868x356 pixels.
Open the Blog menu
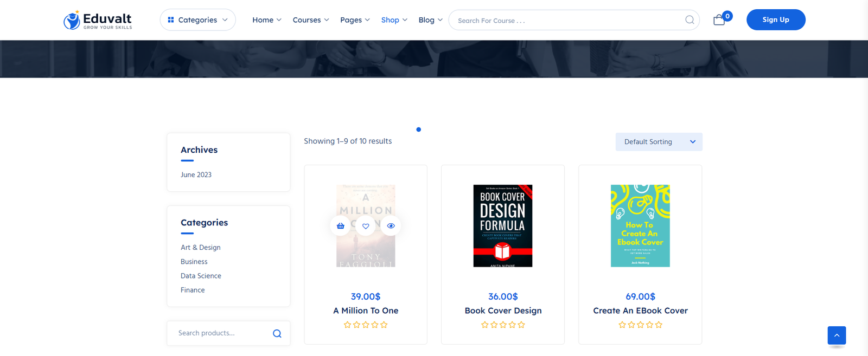430,20
